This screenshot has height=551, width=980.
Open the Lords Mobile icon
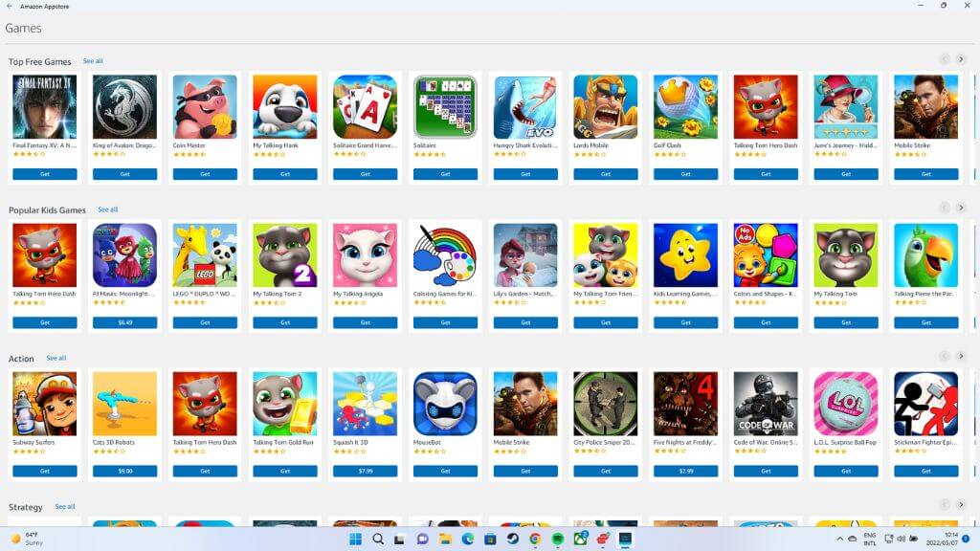coord(606,107)
